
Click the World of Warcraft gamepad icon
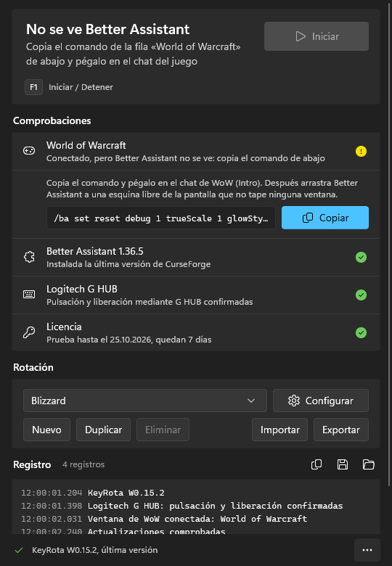click(29, 151)
